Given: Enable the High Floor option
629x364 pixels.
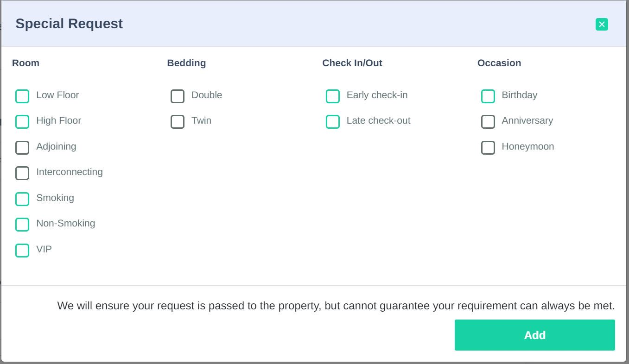Looking at the screenshot, I should 22,122.
